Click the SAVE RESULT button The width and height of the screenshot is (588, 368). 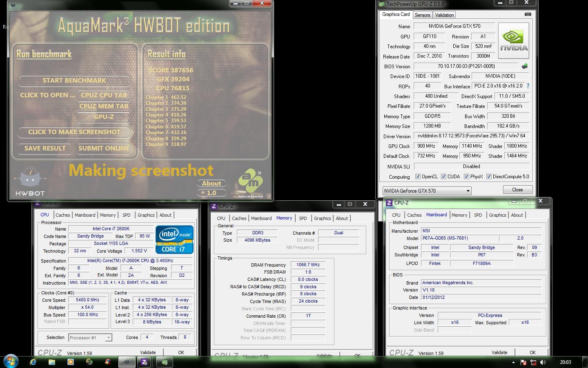pyautogui.click(x=45, y=148)
